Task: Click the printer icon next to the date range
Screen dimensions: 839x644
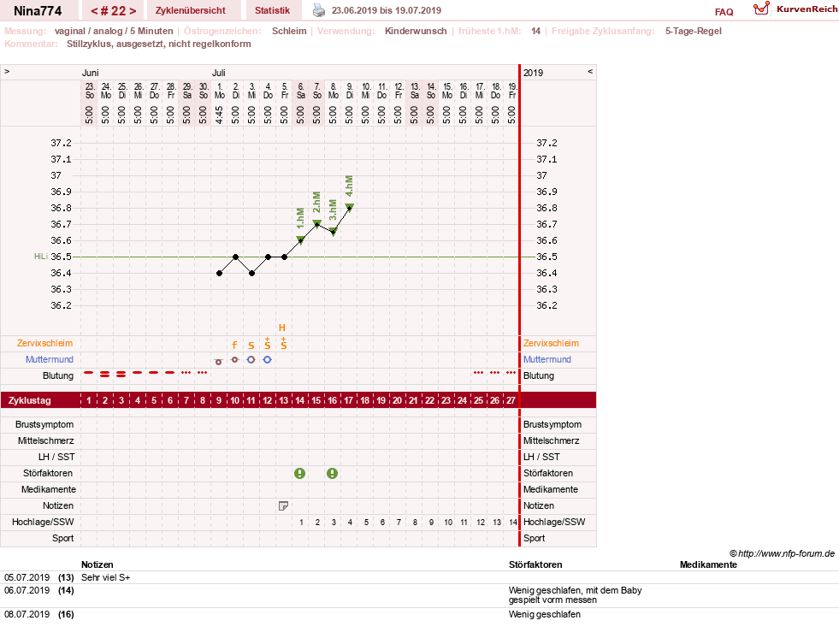Action: [319, 10]
